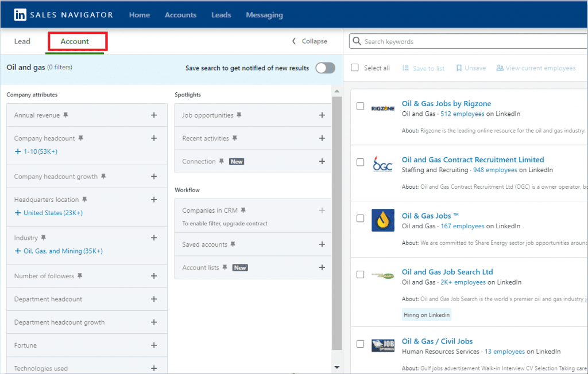The height and width of the screenshot is (374, 588).
Task: Check the checkbox for Oil & Gas Jobs ™
Action: (x=360, y=218)
